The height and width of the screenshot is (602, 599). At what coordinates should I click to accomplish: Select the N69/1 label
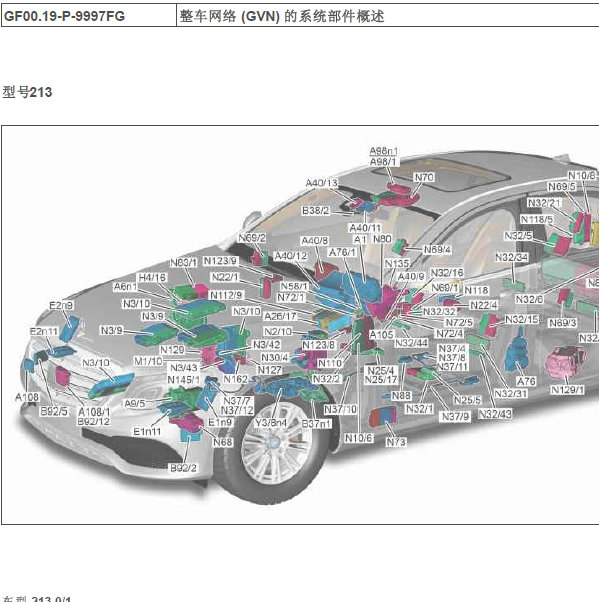tap(445, 288)
